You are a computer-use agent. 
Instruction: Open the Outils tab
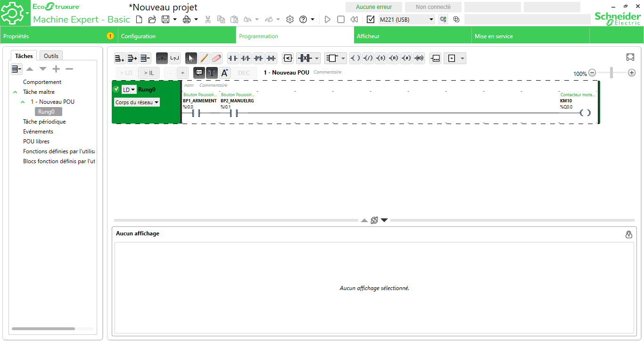[x=51, y=56]
